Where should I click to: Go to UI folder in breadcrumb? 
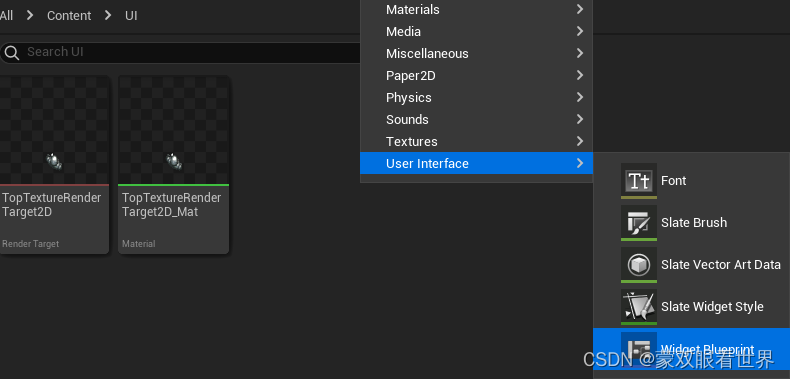pos(131,16)
